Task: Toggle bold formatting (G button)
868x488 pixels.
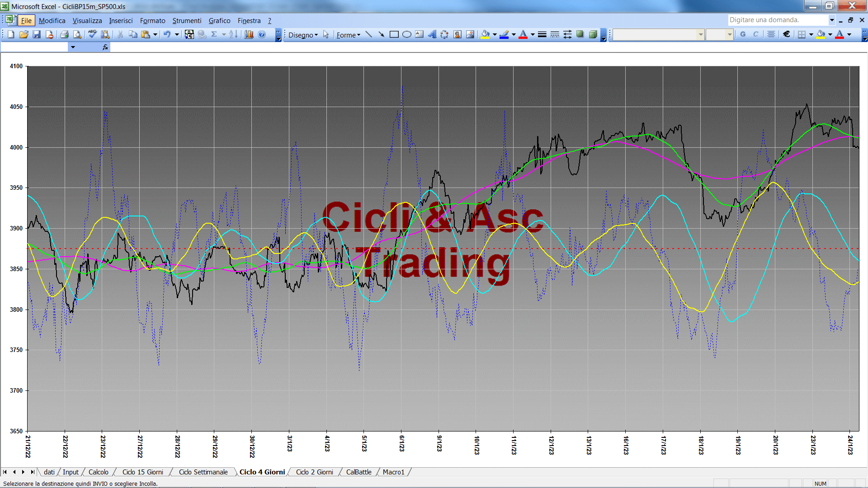Action: pos(743,34)
